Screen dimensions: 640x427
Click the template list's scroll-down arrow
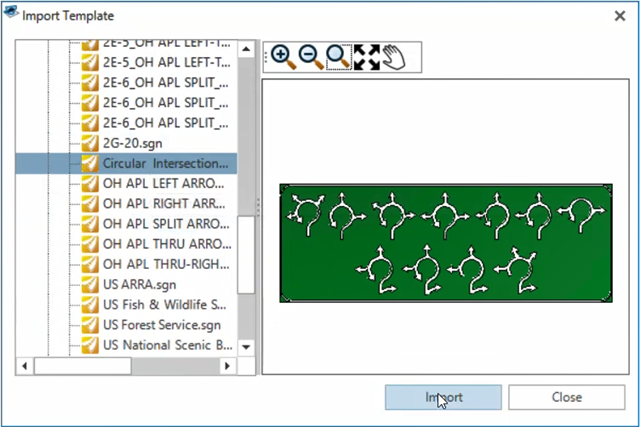pos(246,348)
